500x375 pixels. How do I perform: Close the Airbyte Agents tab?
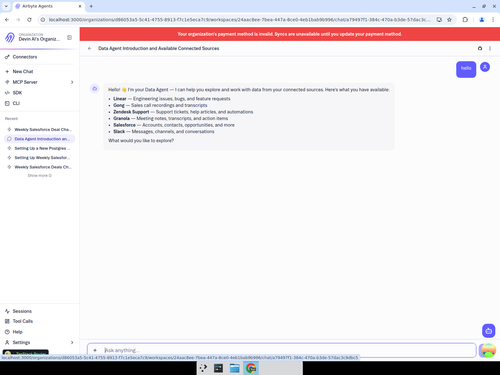click(x=80, y=6)
